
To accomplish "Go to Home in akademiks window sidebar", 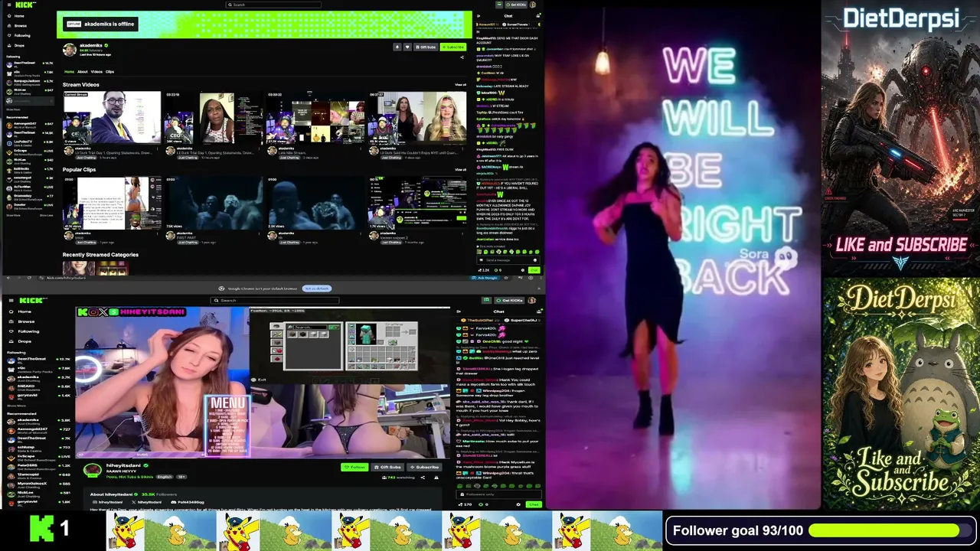I will 17,15.
